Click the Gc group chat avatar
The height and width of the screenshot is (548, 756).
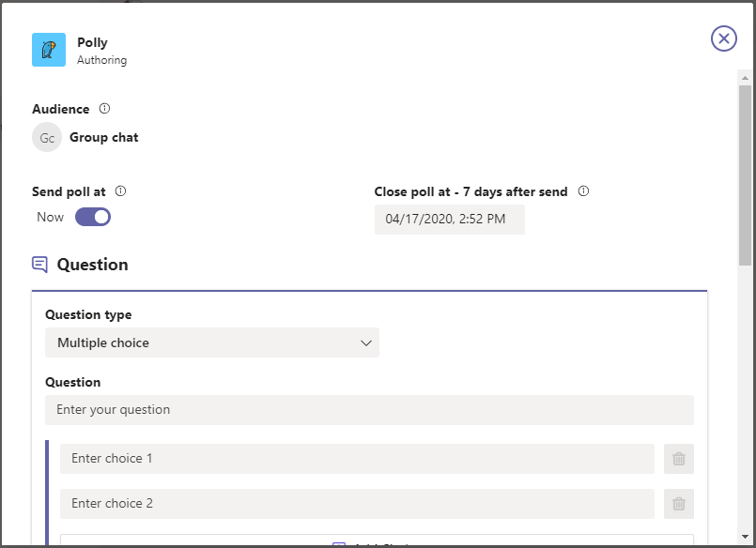47,137
